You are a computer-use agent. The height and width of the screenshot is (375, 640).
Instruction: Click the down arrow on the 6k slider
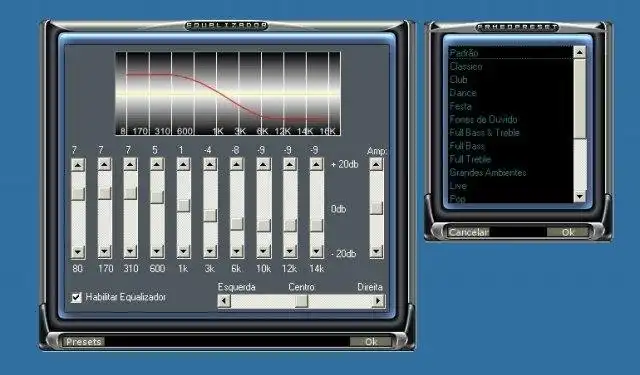click(237, 251)
